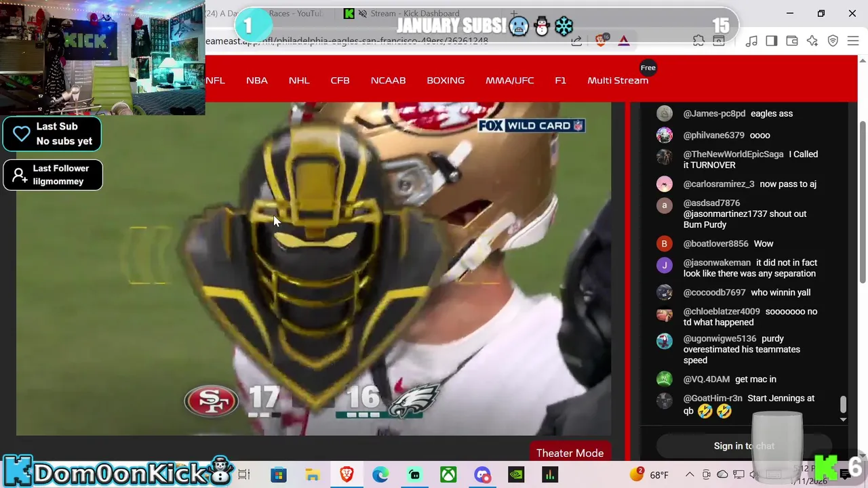Screen dimensions: 868x488
Task: Click username @chloeblatzer4009 in chat
Action: (722, 311)
